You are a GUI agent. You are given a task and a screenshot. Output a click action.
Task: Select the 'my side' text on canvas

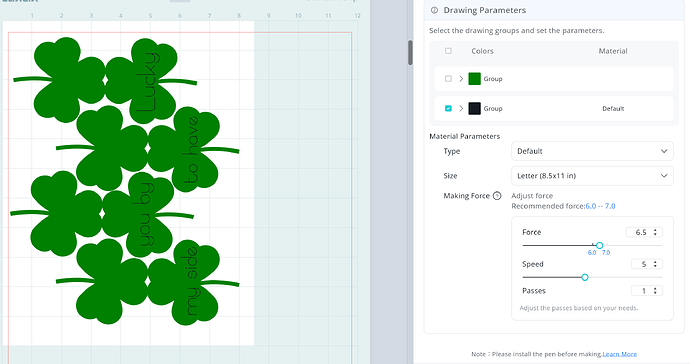[192, 281]
